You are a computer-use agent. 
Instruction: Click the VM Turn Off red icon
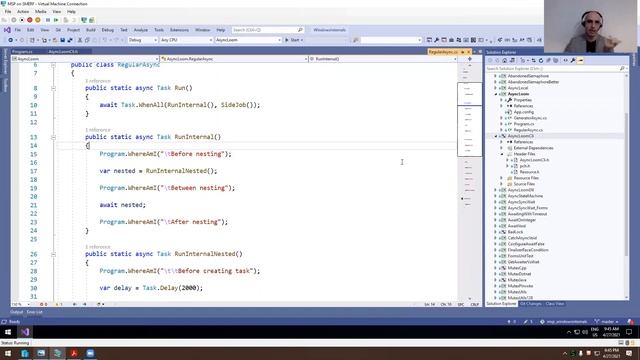pos(30,20)
